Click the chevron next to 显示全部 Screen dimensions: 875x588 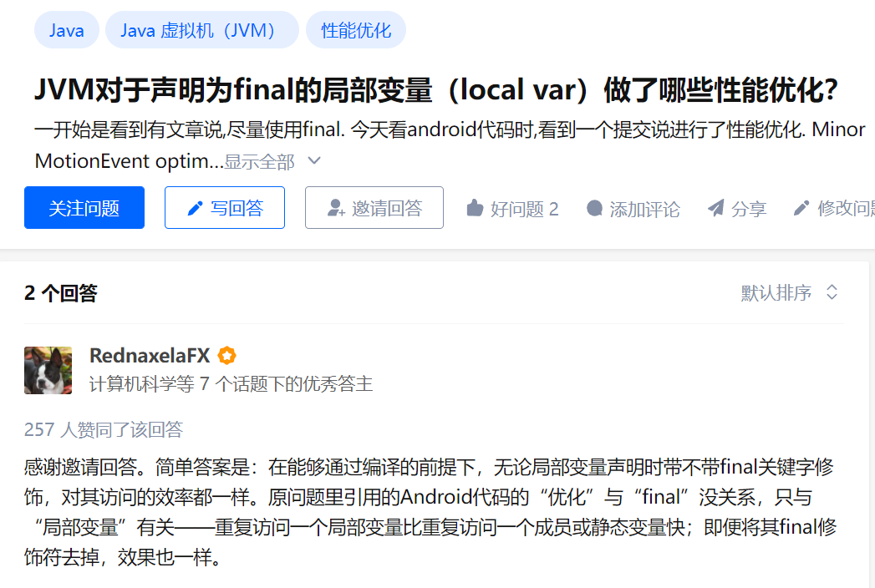click(x=315, y=161)
